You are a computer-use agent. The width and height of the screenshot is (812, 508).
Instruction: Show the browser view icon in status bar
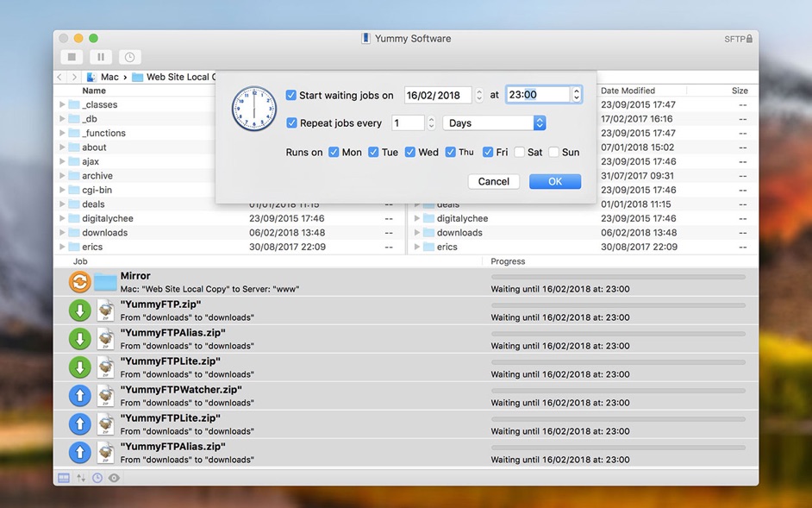64,478
